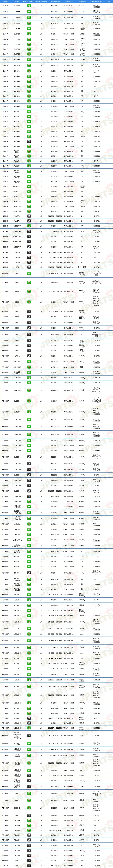Click the LODGY model cell in the 03.2012 row
113x868 pixels.
pos(17,65)
